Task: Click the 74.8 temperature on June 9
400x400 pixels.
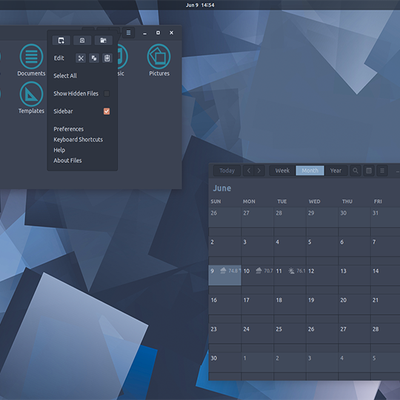Action: [x=234, y=271]
